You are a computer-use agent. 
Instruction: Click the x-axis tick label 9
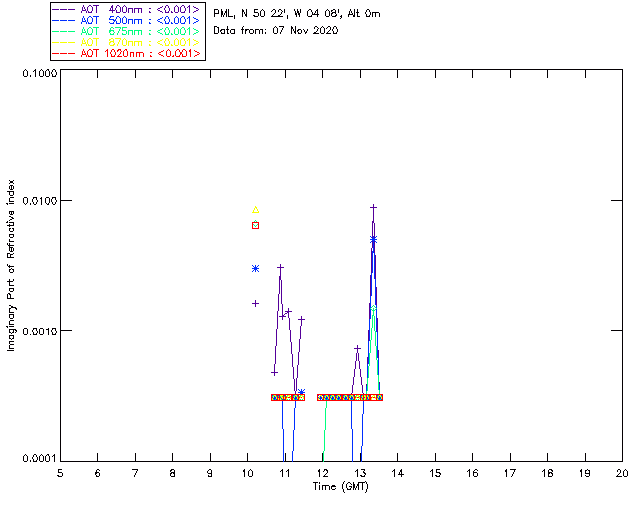[x=210, y=473]
